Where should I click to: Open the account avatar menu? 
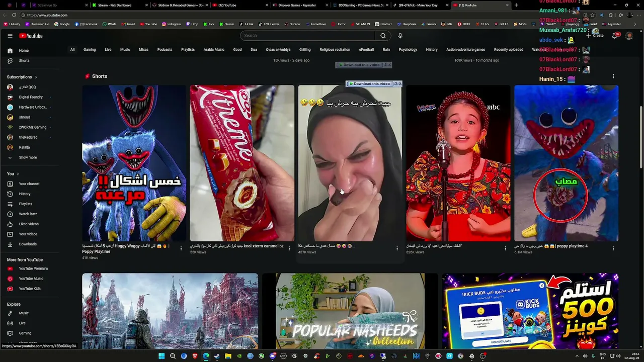tap(629, 36)
